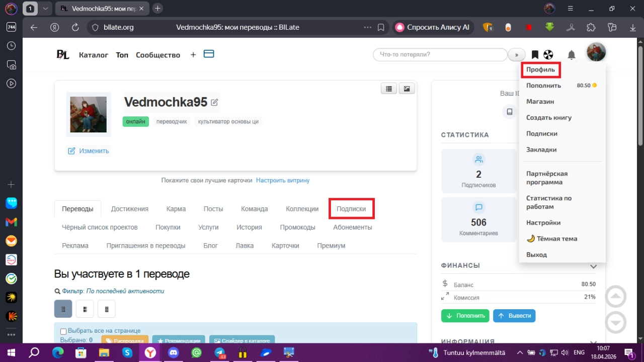Screen dimensions: 644x362
Task: Click the edit pencil beside Vedmochka95
Action: (x=214, y=102)
